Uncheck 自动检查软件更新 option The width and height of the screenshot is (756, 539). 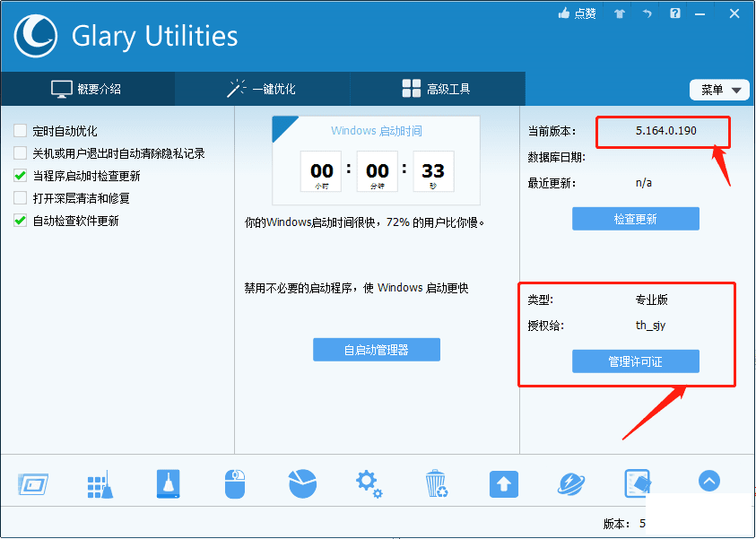click(21, 221)
